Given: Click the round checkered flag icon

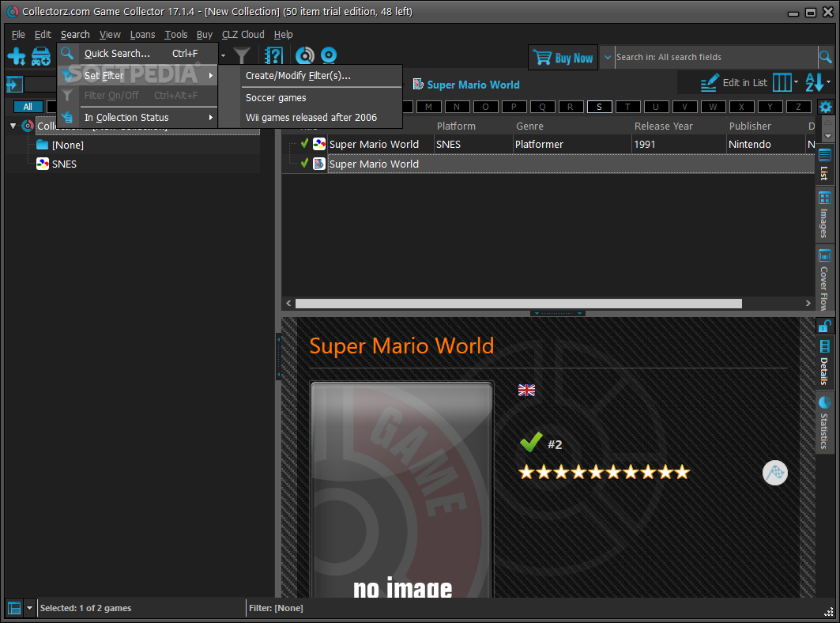Looking at the screenshot, I should pyautogui.click(x=774, y=473).
